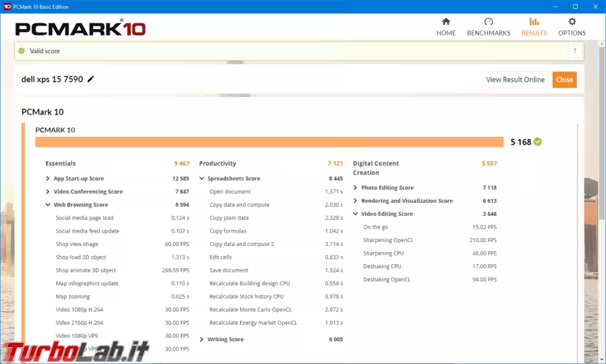Select Open document row

click(x=276, y=192)
